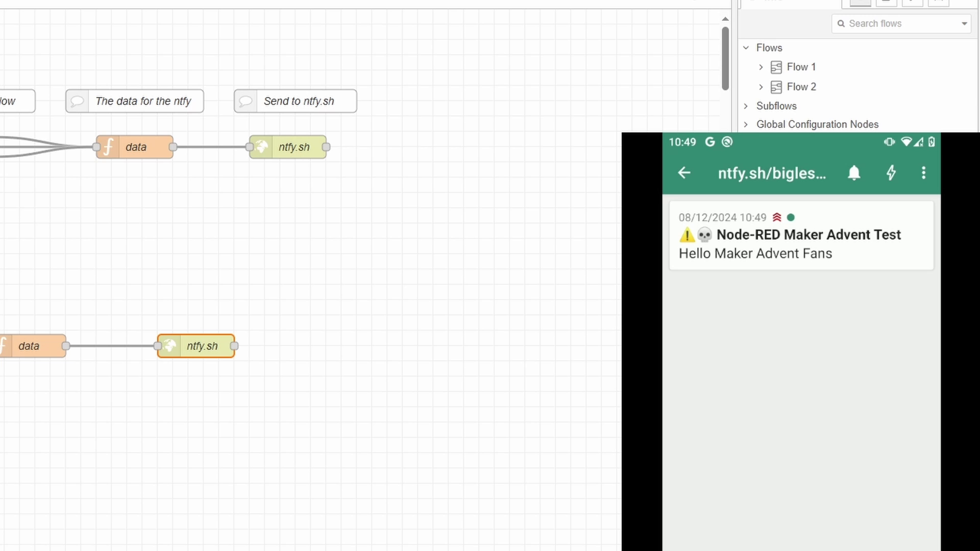Tap the Wi-Fi icon in the phone status bar
The image size is (980, 551).
[906, 142]
